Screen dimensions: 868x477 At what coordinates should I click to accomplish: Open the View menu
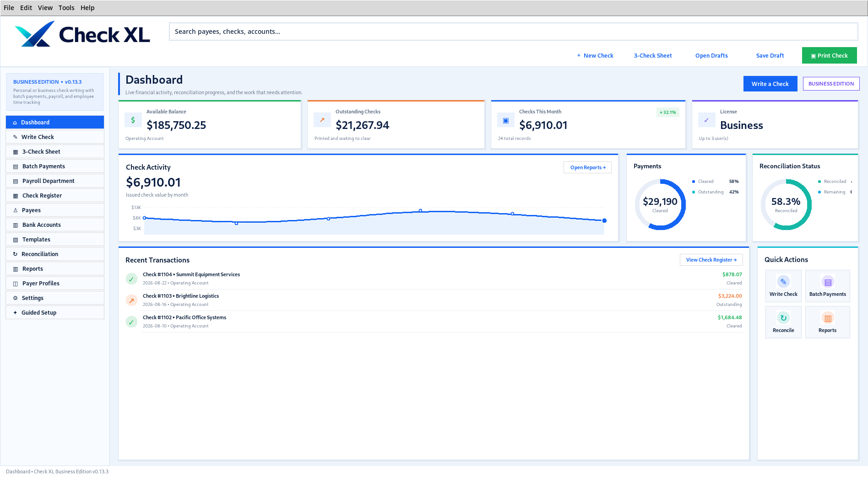pos(45,8)
